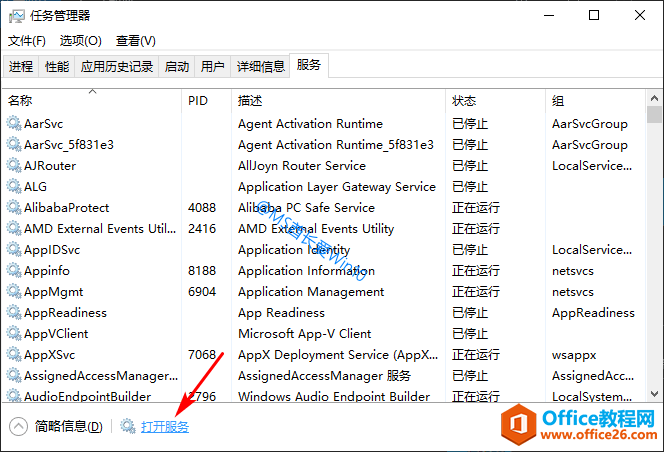Viewport: 664px width, 452px height.
Task: Select the AudioEndpointBuilder service row
Action: (x=324, y=396)
